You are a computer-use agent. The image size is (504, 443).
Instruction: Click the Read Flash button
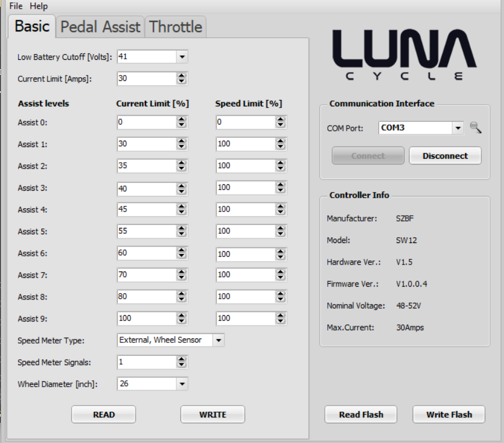[x=361, y=415]
